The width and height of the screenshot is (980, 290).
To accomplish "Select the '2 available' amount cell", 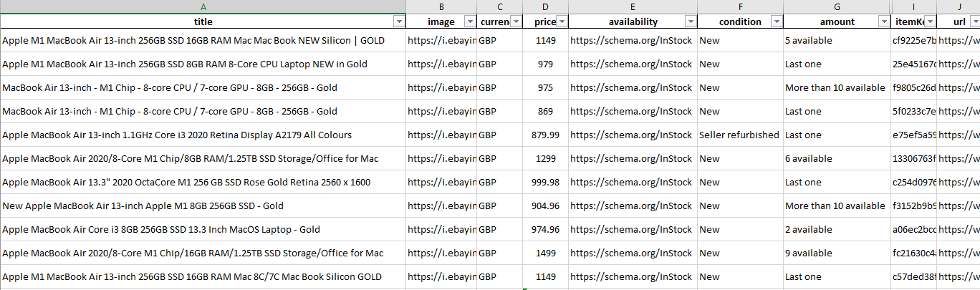I will pos(837,230).
